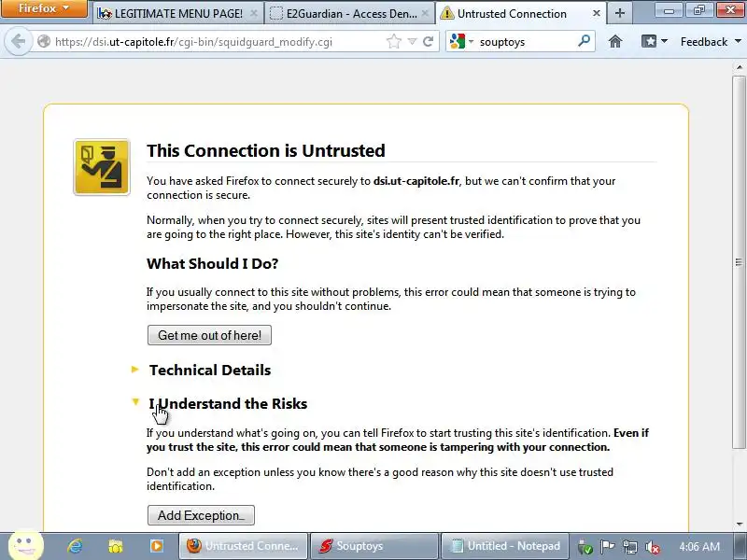Click the network tray icon

629,547
